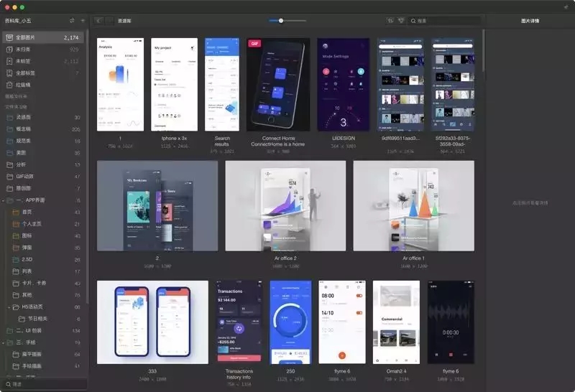The width and height of the screenshot is (575, 392).
Task: Select the UIDESIGN image thumbnail
Action: (344, 85)
